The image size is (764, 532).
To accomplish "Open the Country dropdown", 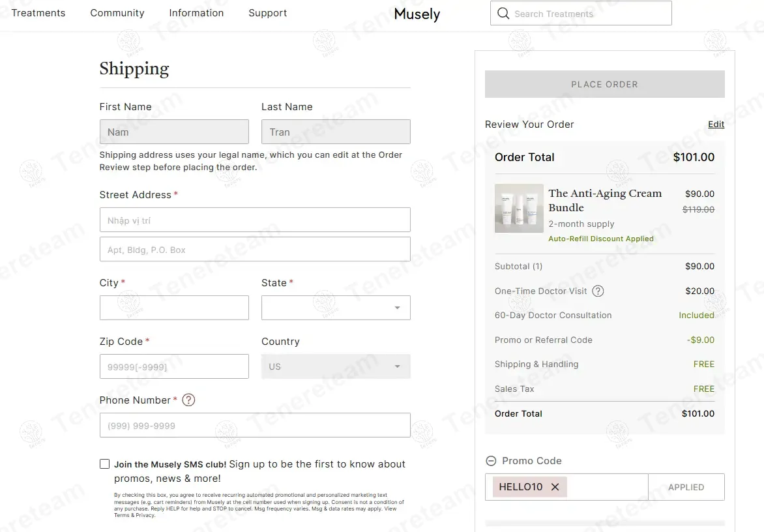I will tap(336, 366).
